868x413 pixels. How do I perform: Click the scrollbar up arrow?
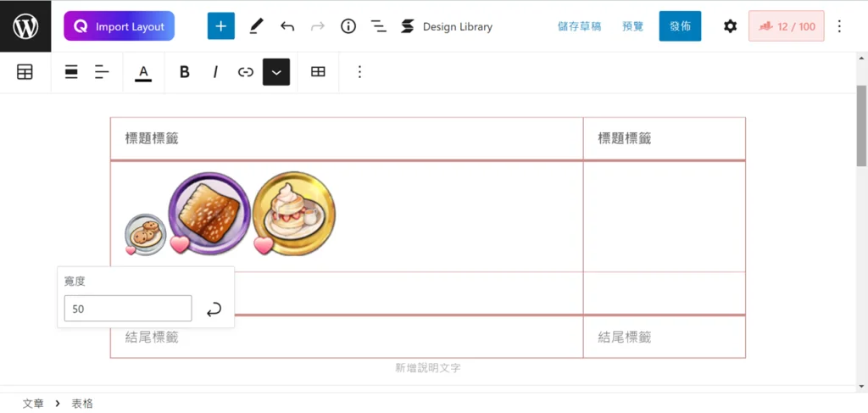(861, 58)
